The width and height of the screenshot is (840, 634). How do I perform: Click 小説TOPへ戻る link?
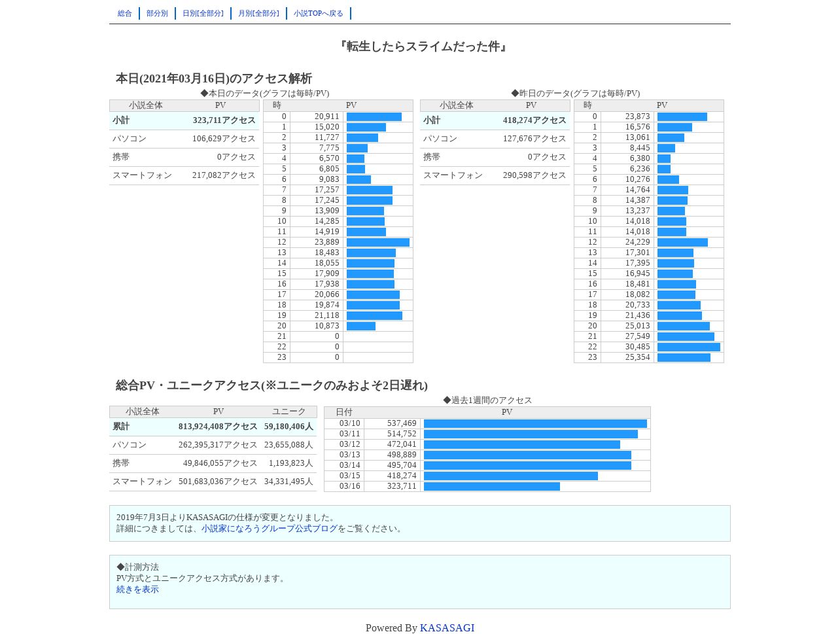[x=319, y=13]
